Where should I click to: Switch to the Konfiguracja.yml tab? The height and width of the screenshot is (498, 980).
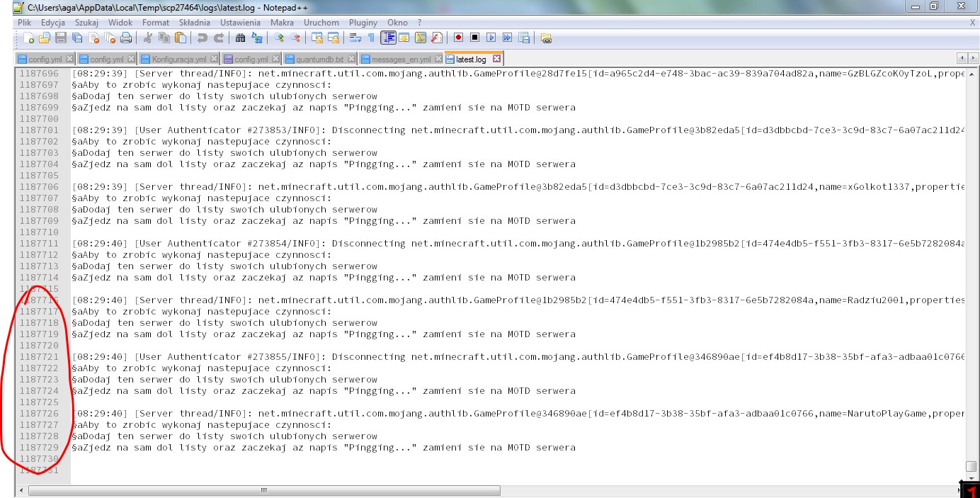click(x=180, y=59)
